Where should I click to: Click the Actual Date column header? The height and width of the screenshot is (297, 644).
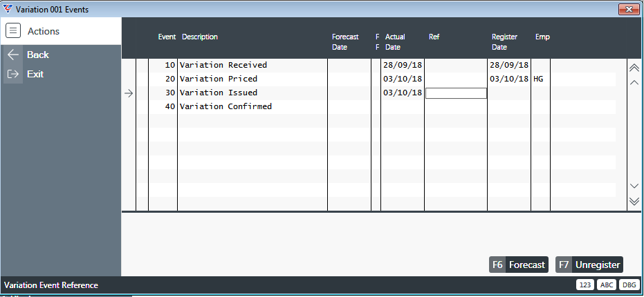tap(395, 42)
